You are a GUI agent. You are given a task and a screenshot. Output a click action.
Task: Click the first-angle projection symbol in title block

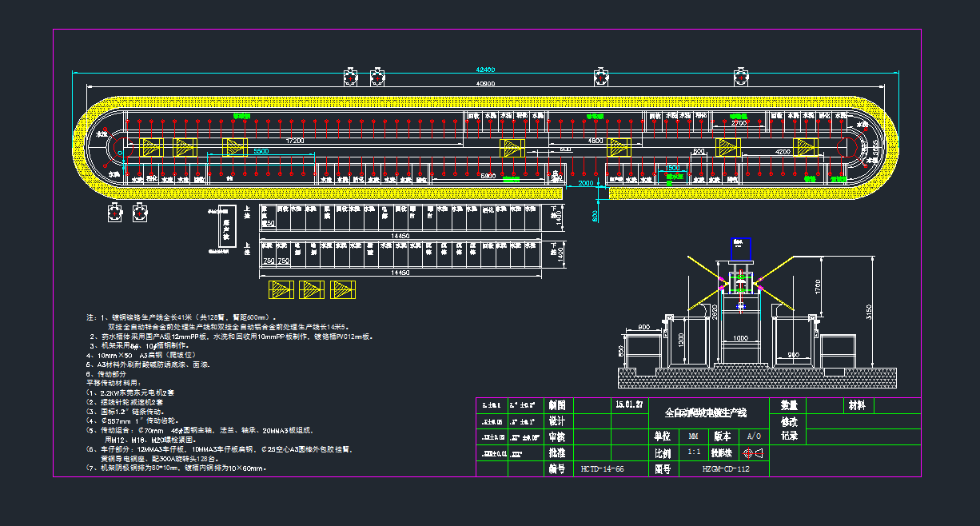[x=753, y=453]
